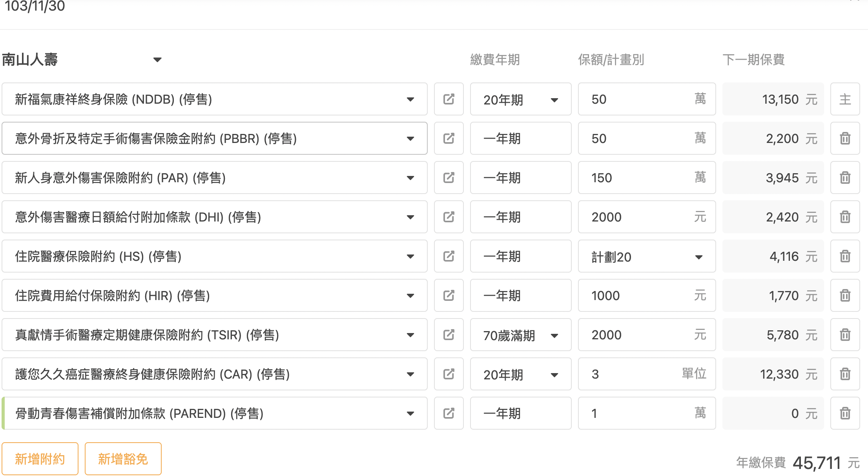Delete the PAREND rider row
The image size is (868, 476).
(845, 413)
